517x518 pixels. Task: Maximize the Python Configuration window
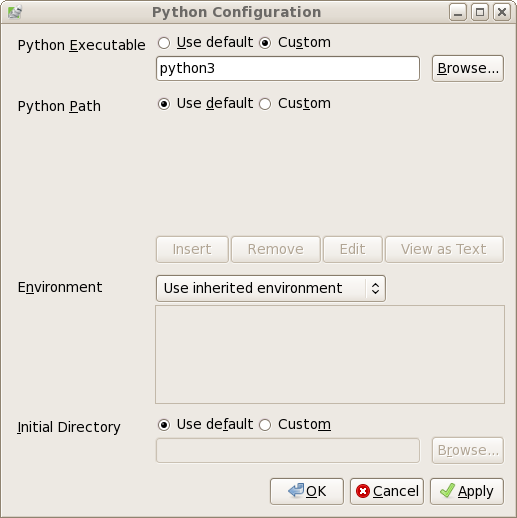click(x=480, y=13)
